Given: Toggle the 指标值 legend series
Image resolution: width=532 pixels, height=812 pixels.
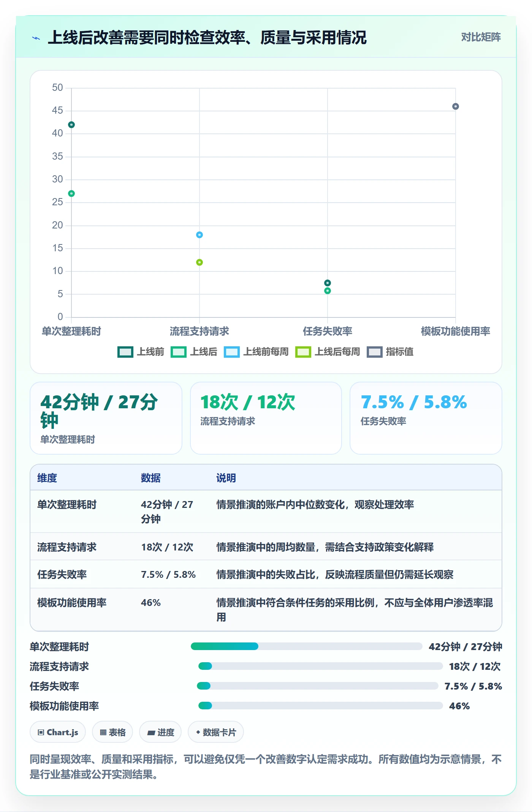Looking at the screenshot, I should click(x=390, y=352).
